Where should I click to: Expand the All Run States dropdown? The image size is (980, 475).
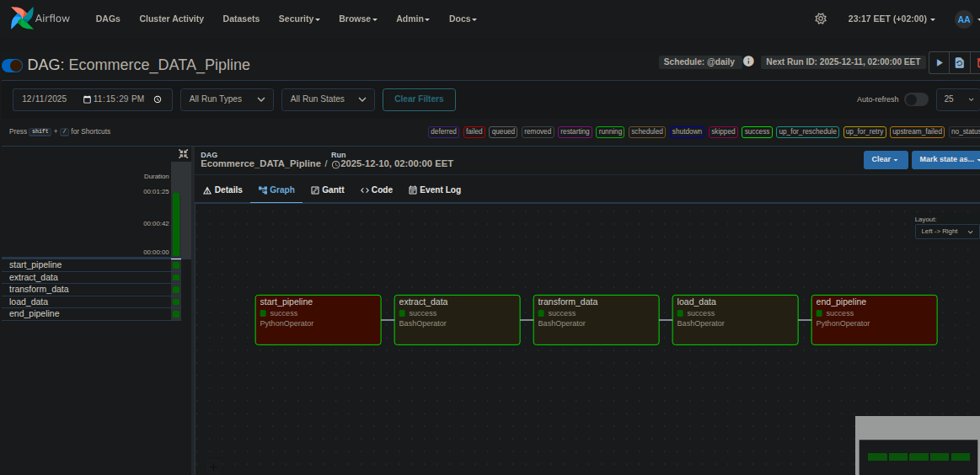(328, 99)
